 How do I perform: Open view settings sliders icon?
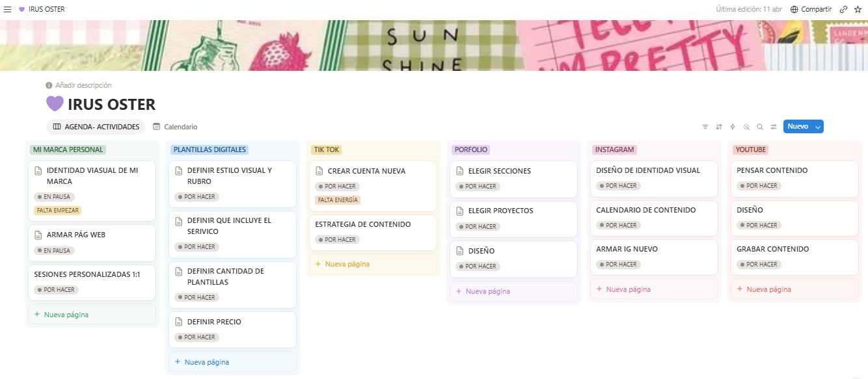click(774, 127)
